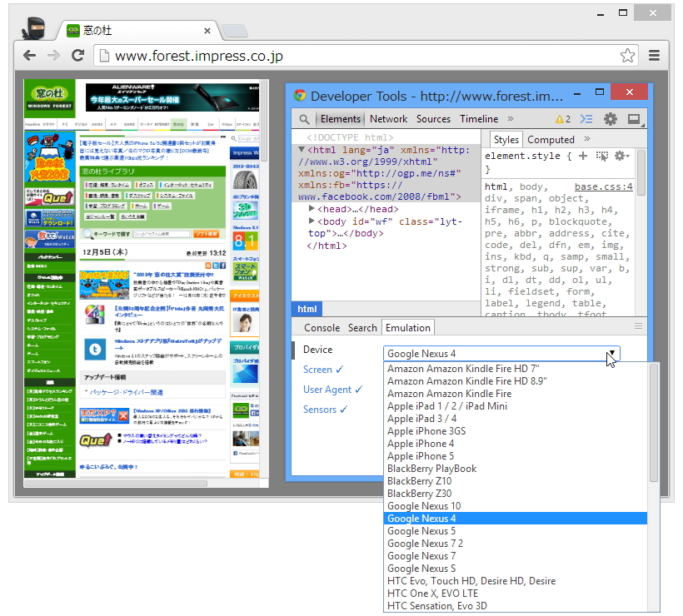
Task: Bookmark page with the star icon
Action: pyautogui.click(x=627, y=56)
